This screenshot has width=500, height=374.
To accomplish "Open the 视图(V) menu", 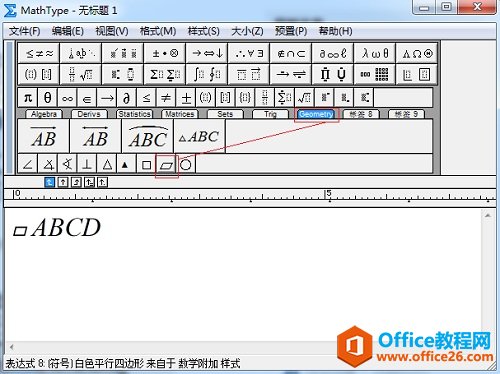I will pos(112,31).
